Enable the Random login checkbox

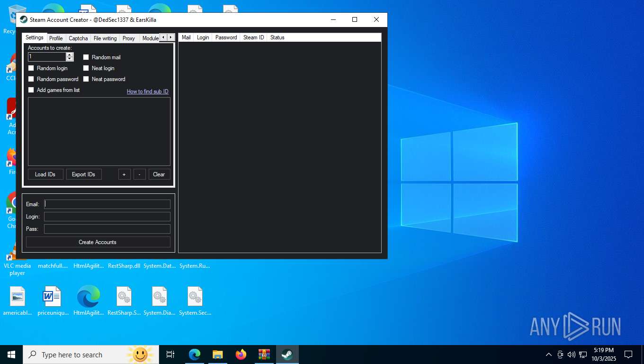tap(31, 68)
